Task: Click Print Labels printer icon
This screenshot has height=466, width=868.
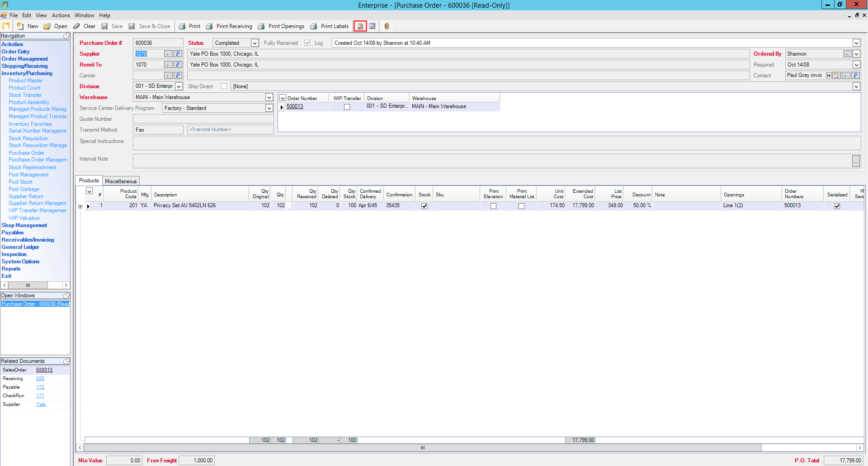Action: [314, 26]
